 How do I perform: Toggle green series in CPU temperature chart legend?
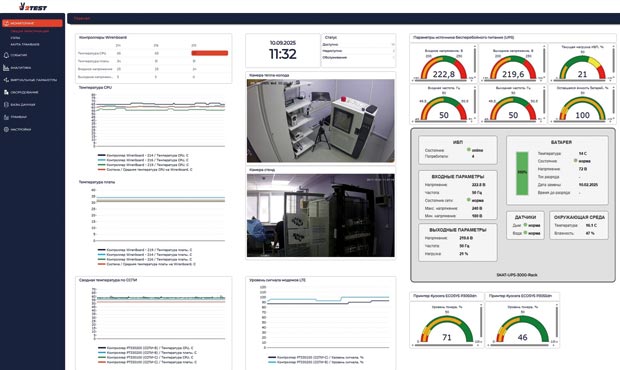click(x=143, y=165)
